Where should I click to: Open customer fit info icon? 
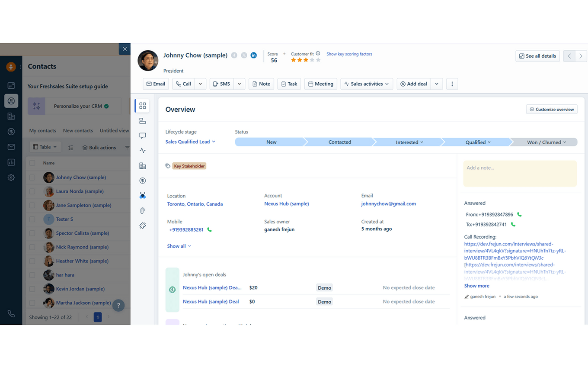tap(318, 54)
